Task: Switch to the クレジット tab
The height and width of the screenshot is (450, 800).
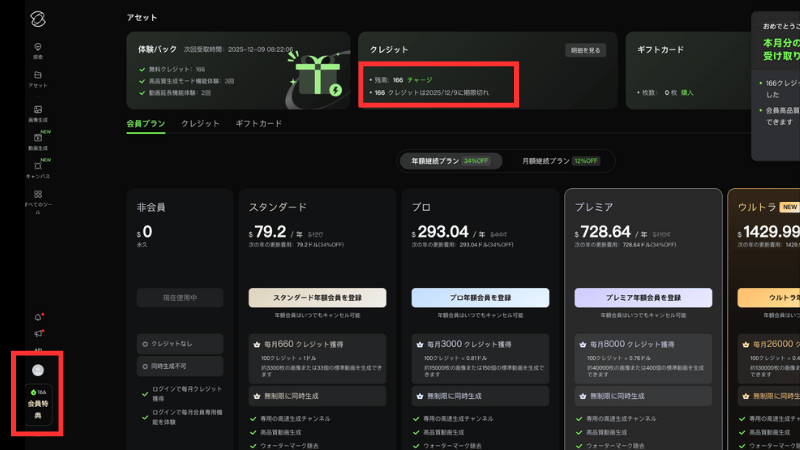Action: [200, 124]
